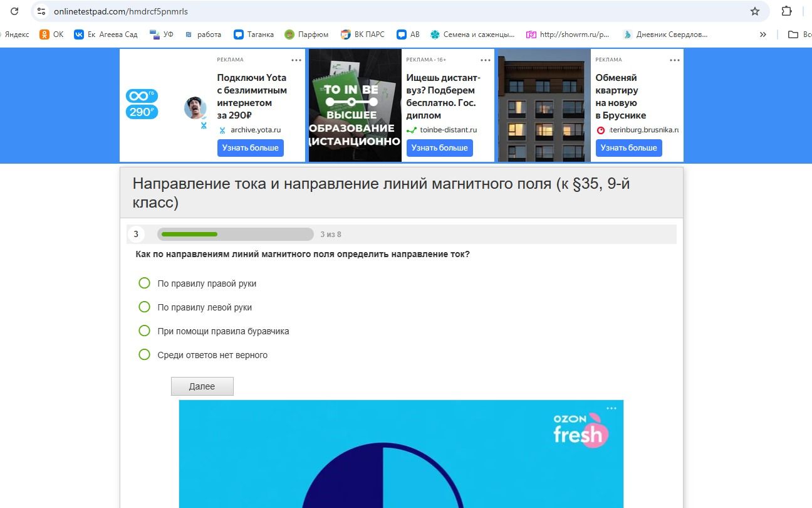Open the Ек Агеева Сад bookmark
The height and width of the screenshot is (508, 812).
coord(106,34)
